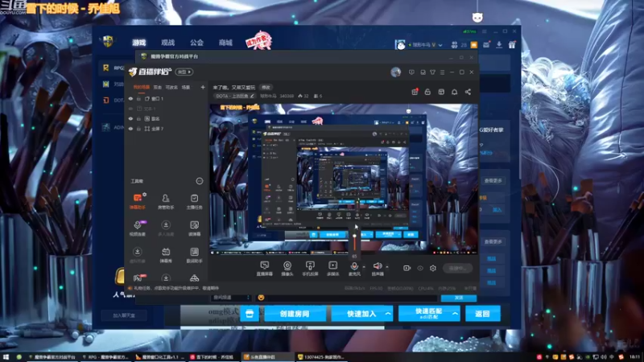Click the toolbox more options circle button

pyautogui.click(x=199, y=181)
